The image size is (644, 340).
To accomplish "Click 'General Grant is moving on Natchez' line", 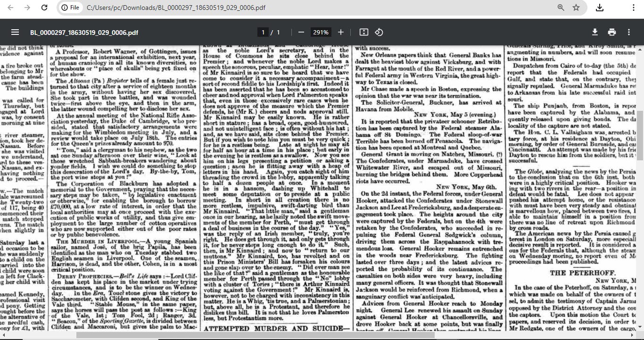I will [428, 154].
